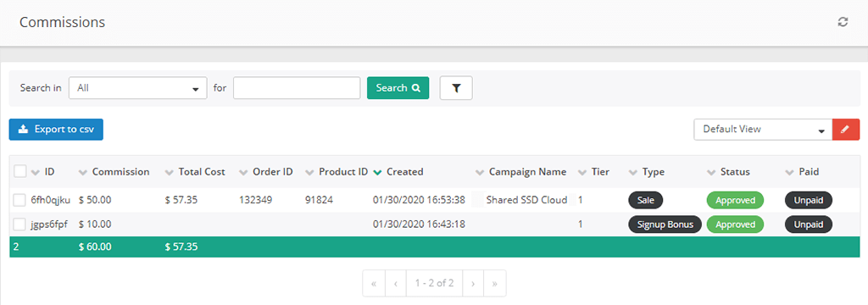Click the Signup Bonus type badge
Image resolution: width=868 pixels, height=305 pixels.
click(665, 225)
